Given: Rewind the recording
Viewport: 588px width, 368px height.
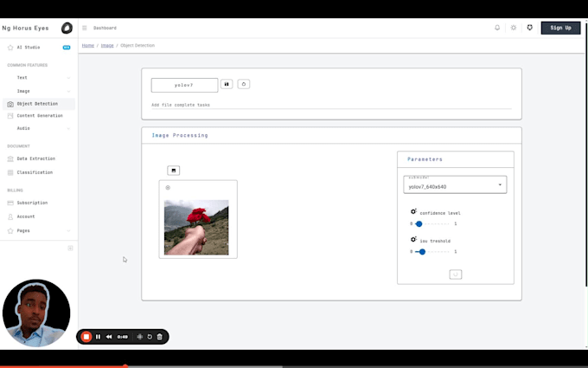Looking at the screenshot, I should (x=109, y=337).
